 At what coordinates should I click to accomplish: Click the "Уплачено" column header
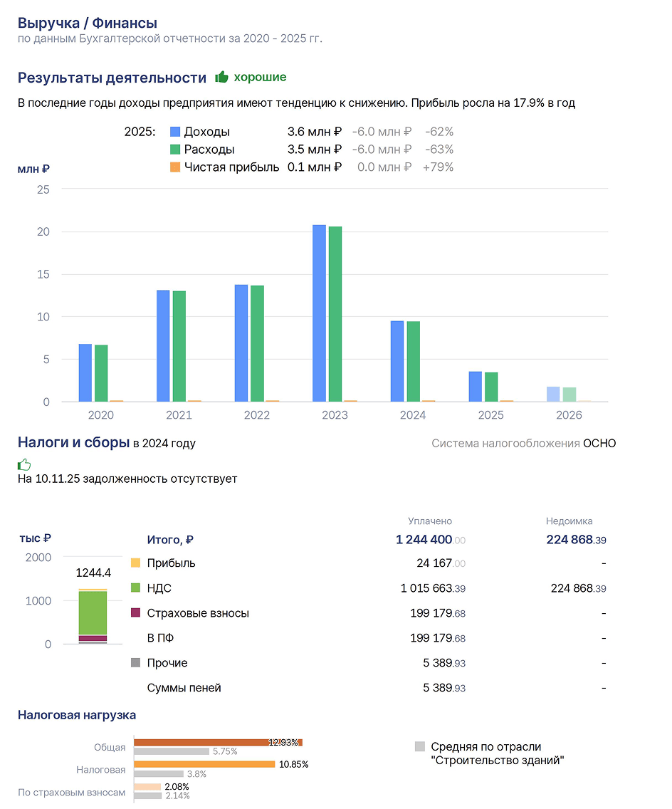point(430,521)
